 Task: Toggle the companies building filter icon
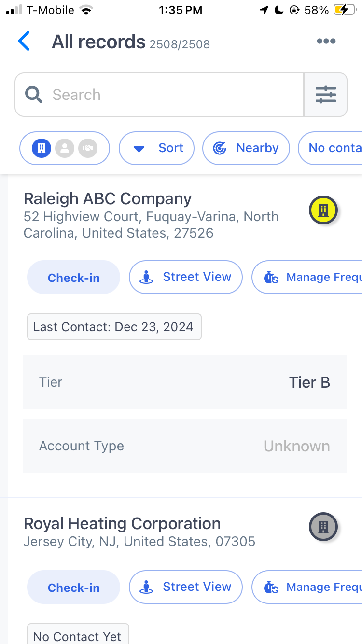point(42,148)
